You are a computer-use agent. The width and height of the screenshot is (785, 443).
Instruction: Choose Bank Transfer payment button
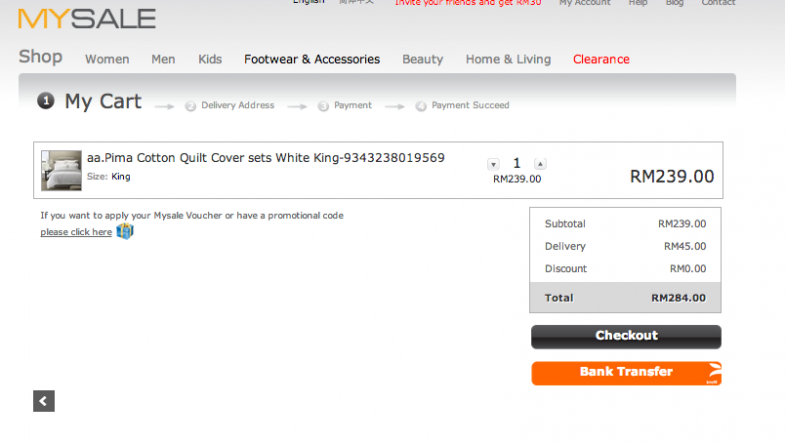point(626,373)
